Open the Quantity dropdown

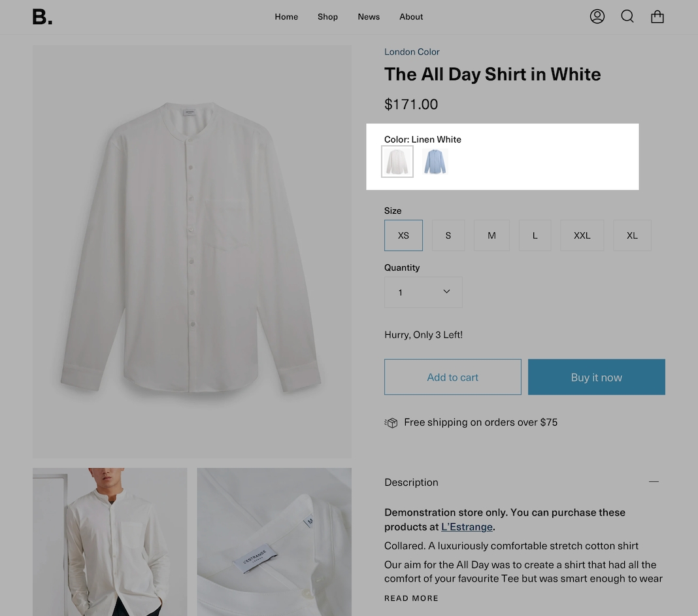424,292
